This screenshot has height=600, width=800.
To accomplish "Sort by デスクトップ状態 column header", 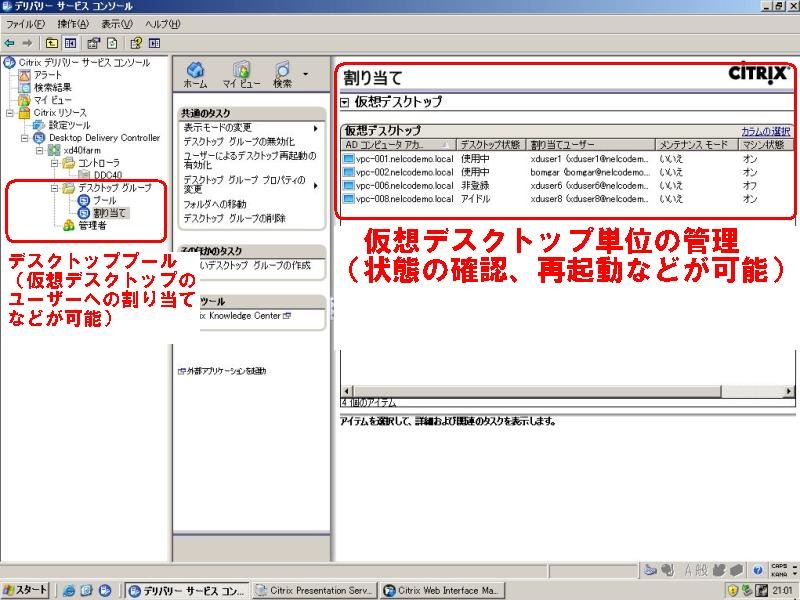I will [490, 144].
